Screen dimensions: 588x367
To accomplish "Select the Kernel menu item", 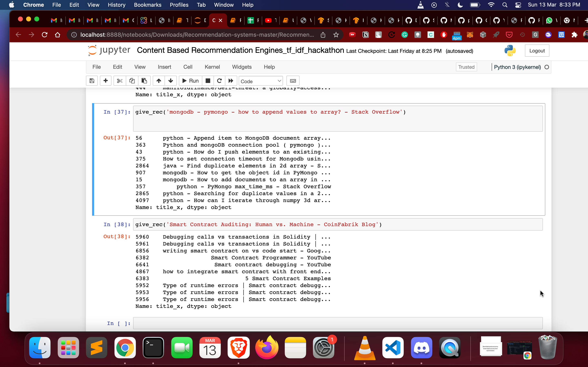I will [x=212, y=67].
